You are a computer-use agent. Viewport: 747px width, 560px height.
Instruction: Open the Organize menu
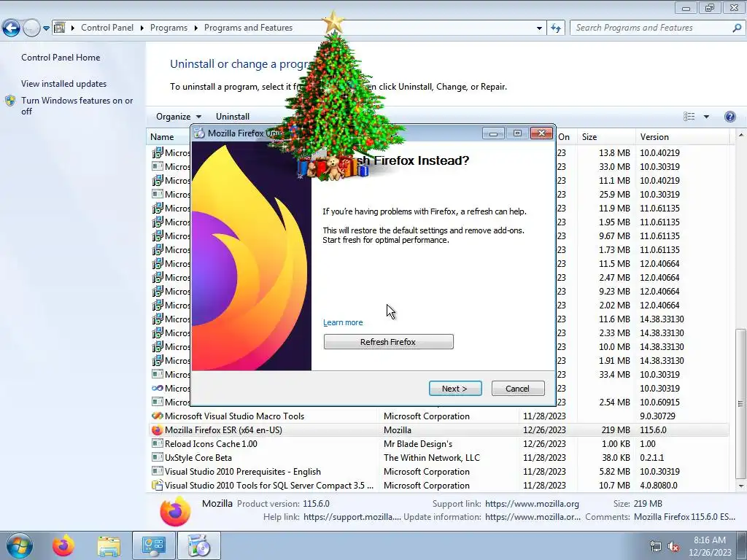click(x=179, y=116)
